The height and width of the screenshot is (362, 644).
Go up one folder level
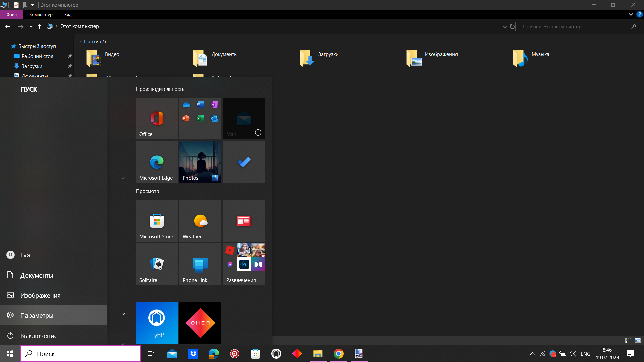[x=40, y=26]
